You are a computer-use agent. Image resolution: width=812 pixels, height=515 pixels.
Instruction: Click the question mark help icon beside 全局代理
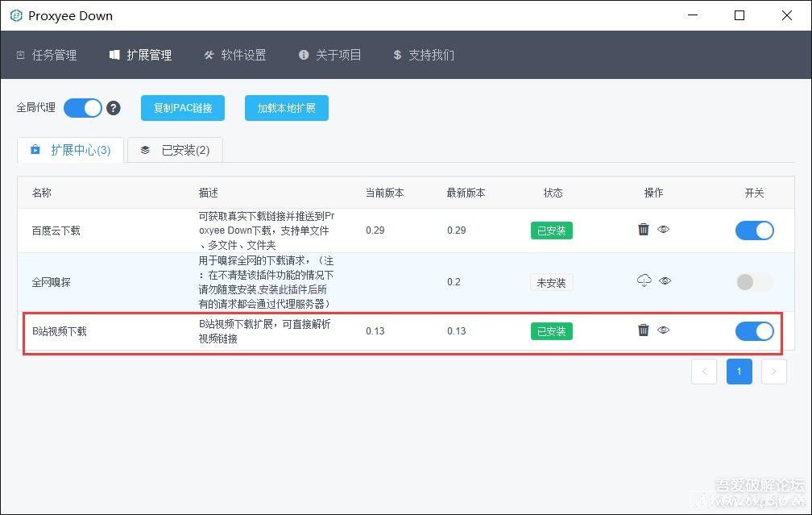point(114,108)
